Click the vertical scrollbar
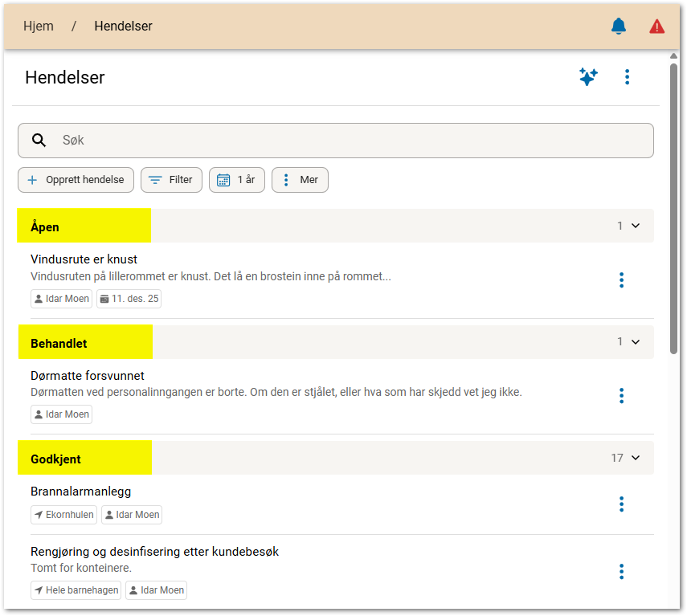 click(x=673, y=209)
